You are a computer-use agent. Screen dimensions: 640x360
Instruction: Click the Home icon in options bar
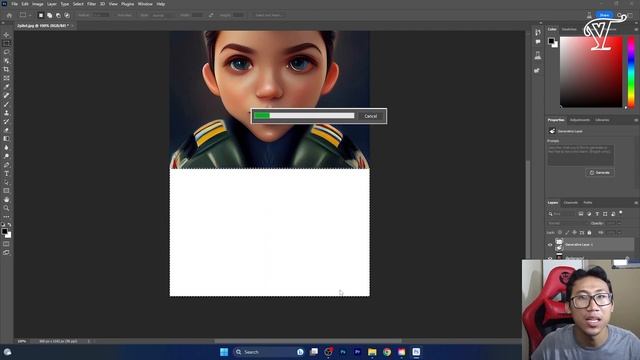click(9, 15)
